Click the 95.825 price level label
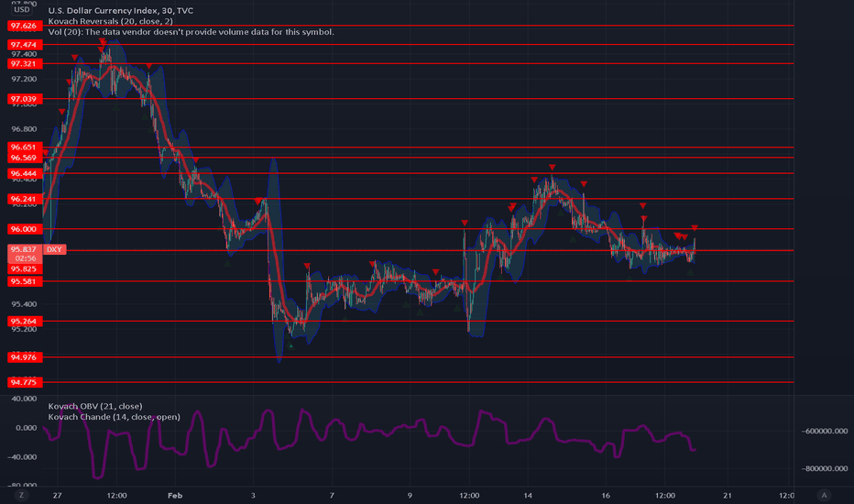 click(25, 268)
